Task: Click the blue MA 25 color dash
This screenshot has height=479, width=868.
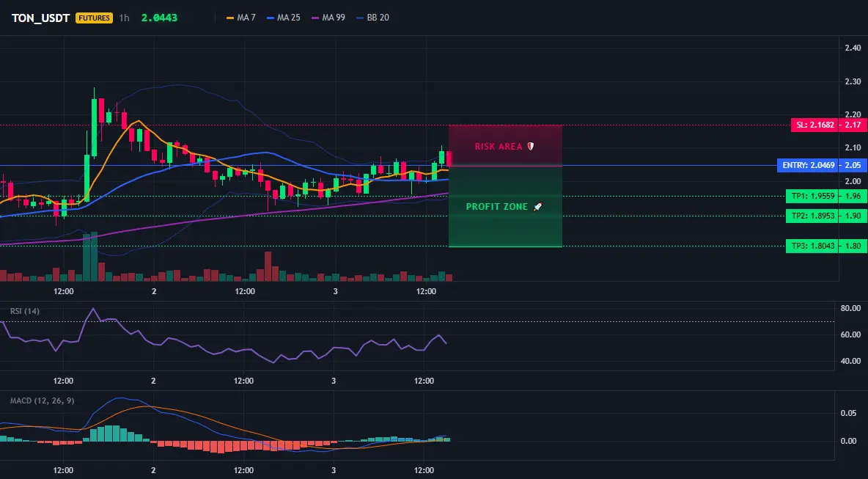Action: click(270, 18)
